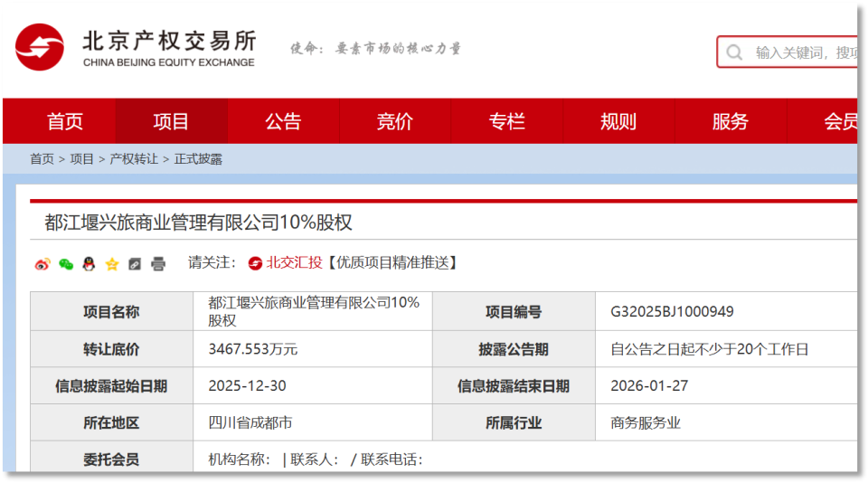
Task: Open the 北交汇投 link
Action: [294, 262]
